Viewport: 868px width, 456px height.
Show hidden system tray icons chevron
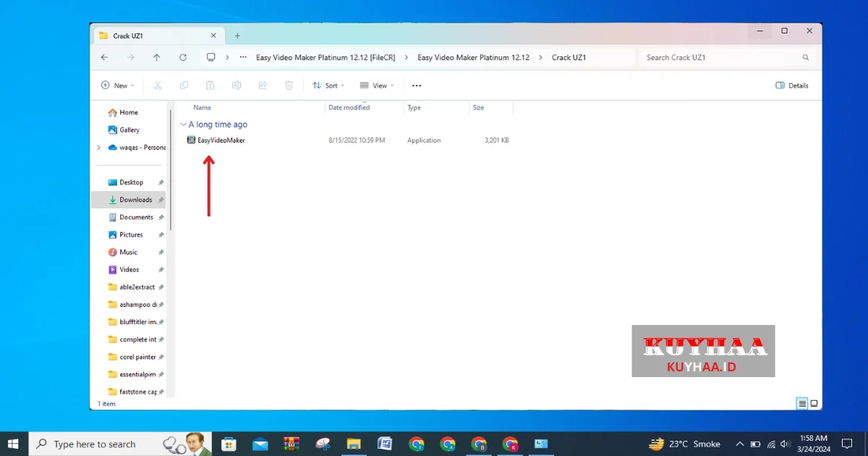tap(739, 444)
